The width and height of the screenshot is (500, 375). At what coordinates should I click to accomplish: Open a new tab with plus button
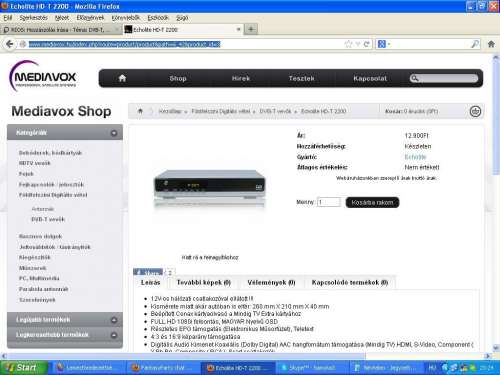[251, 29]
